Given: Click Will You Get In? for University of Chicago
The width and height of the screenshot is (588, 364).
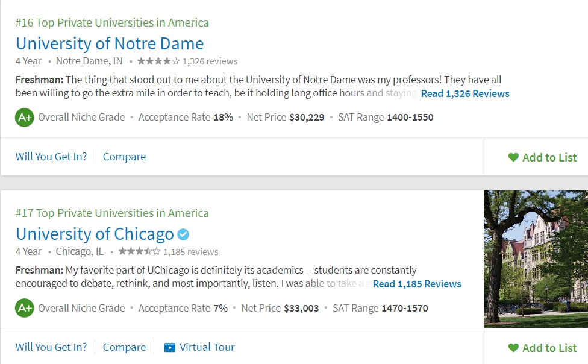Looking at the screenshot, I should tap(51, 347).
